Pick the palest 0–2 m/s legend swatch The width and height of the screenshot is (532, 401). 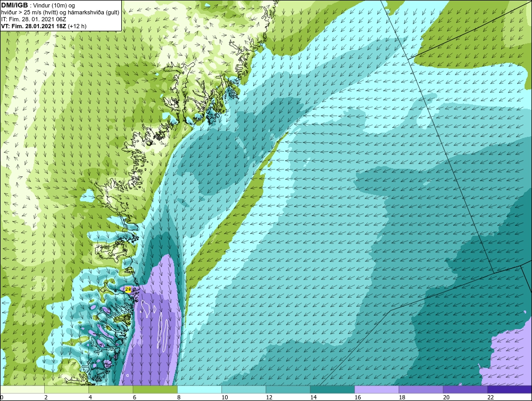click(22, 389)
